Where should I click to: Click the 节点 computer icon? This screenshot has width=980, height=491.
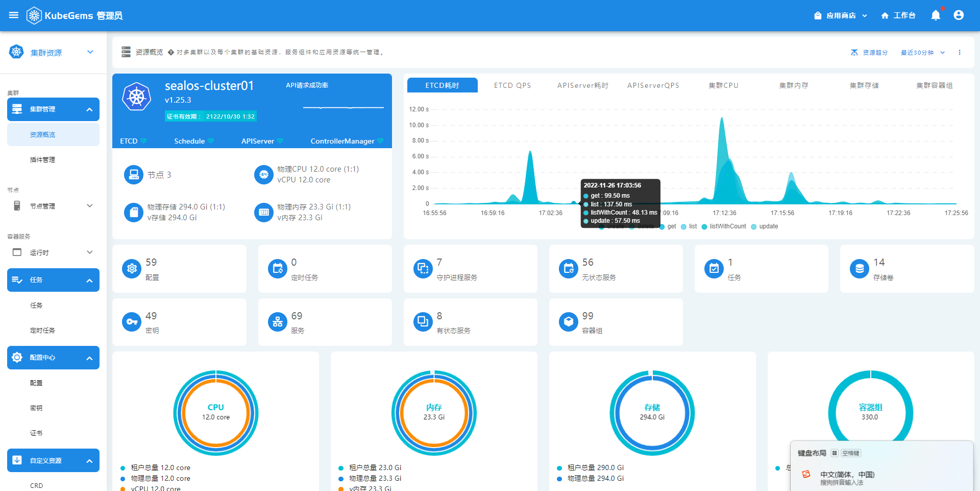pyautogui.click(x=134, y=175)
